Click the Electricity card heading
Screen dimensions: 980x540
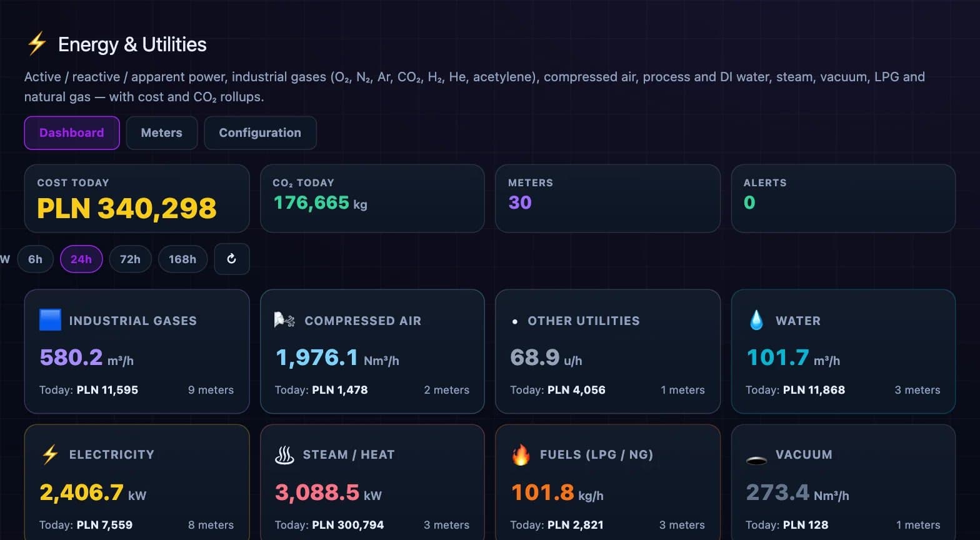112,454
